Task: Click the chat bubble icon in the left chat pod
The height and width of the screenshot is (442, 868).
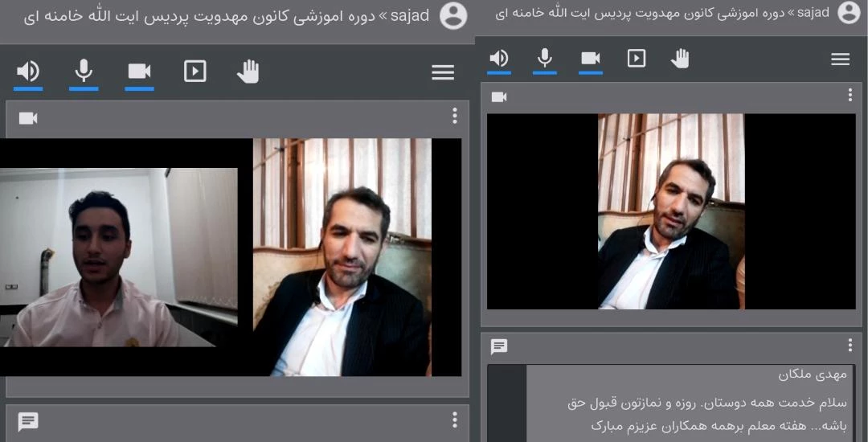Action: 28,421
